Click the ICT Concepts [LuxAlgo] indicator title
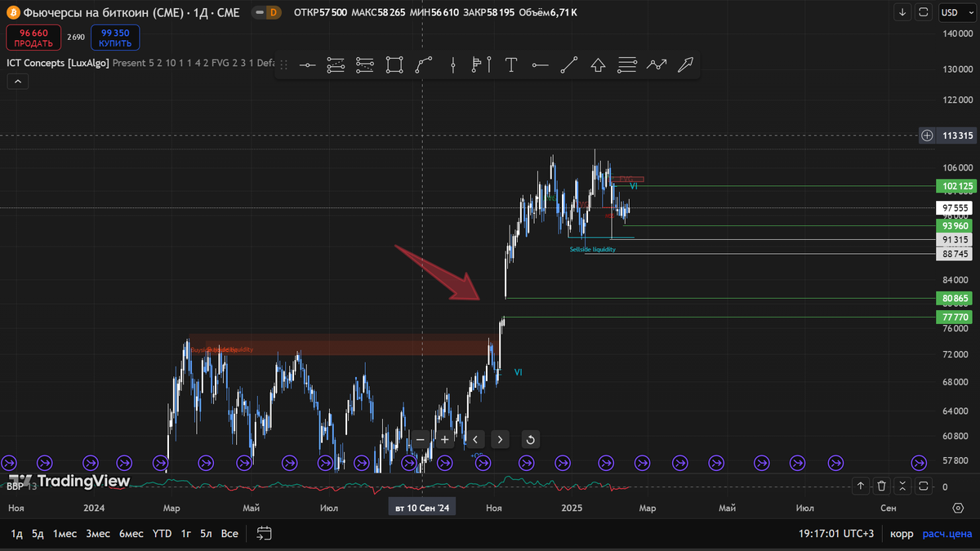Screen dimensions: 980x551 coord(57,63)
